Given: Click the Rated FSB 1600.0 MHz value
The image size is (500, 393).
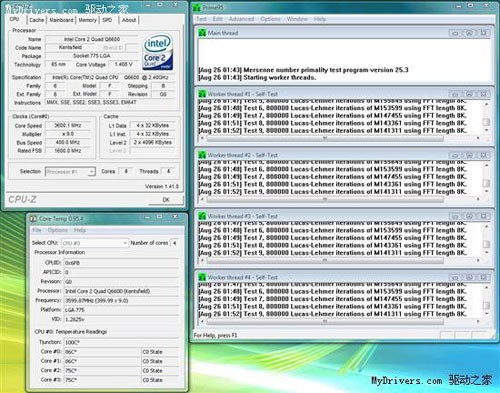Looking at the screenshot, I should 68,151.
